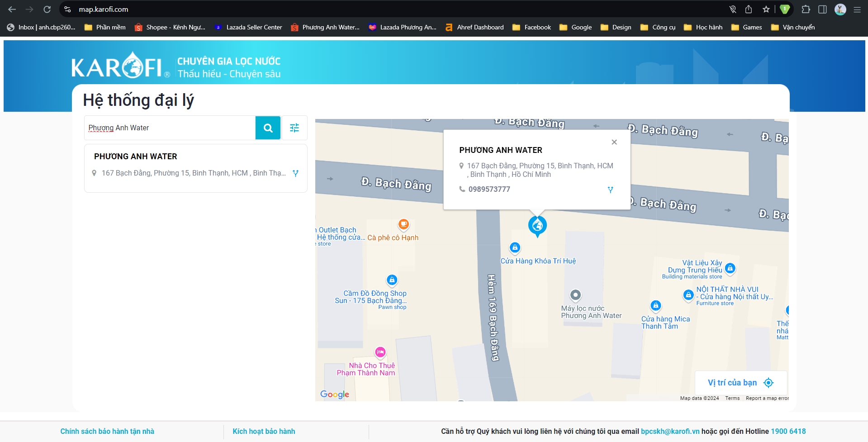
Task: Open the map Terms link
Action: (732, 398)
